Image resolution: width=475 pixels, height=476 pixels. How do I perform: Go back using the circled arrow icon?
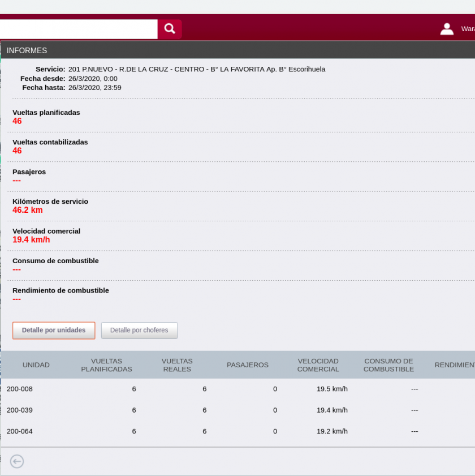(x=17, y=461)
